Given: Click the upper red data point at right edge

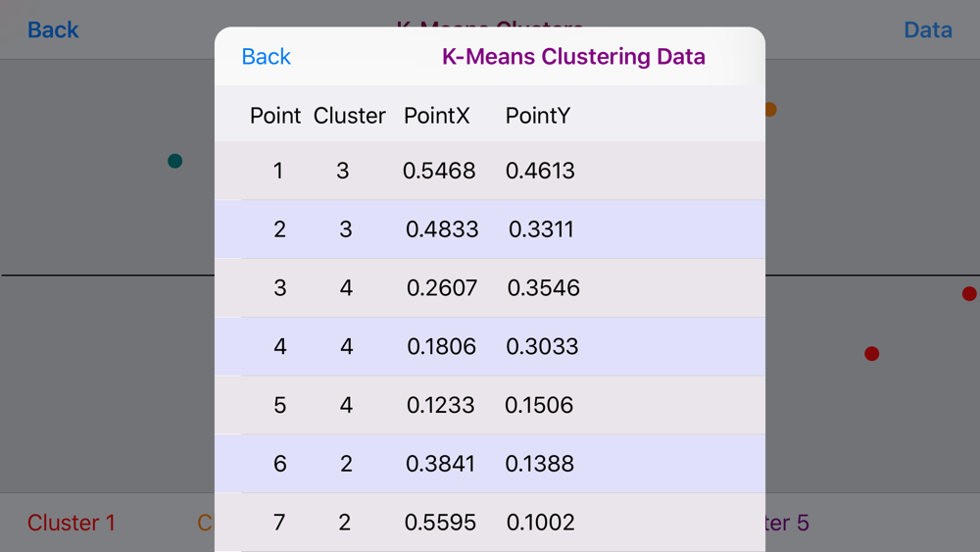Looking at the screenshot, I should click(x=969, y=294).
